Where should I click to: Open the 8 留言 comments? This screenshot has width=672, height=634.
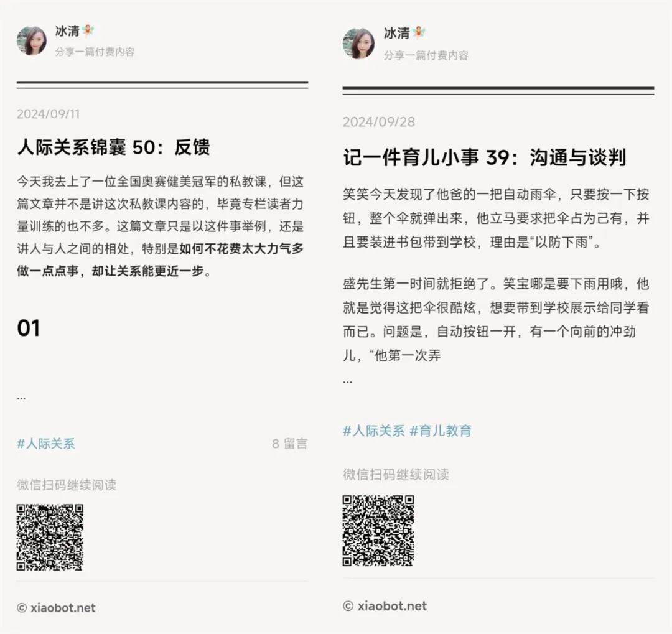click(x=290, y=444)
